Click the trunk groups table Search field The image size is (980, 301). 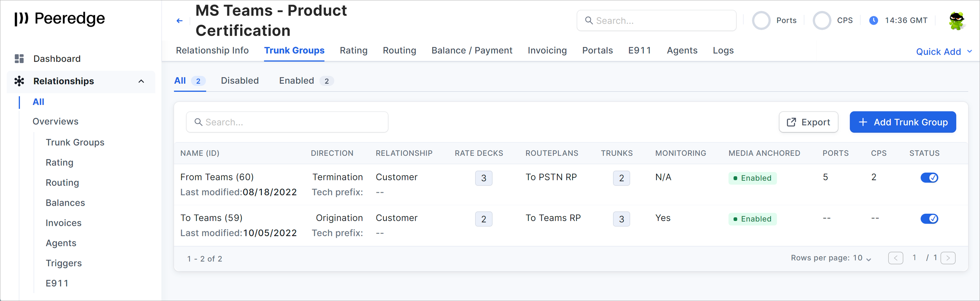pos(287,122)
